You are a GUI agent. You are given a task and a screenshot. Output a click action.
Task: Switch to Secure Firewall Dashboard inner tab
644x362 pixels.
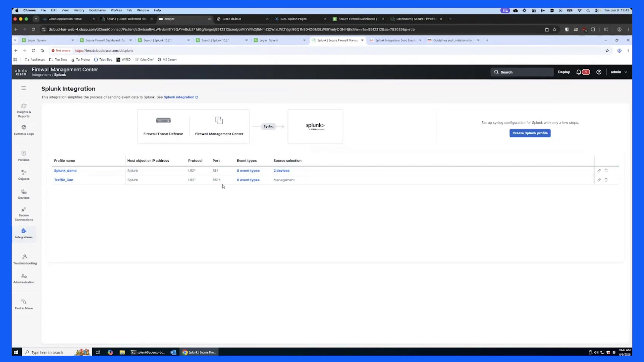pyautogui.click(x=105, y=40)
